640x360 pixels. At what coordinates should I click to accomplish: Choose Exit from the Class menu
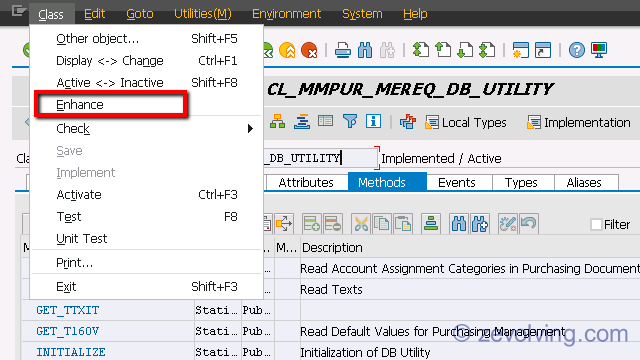pyautogui.click(x=147, y=287)
